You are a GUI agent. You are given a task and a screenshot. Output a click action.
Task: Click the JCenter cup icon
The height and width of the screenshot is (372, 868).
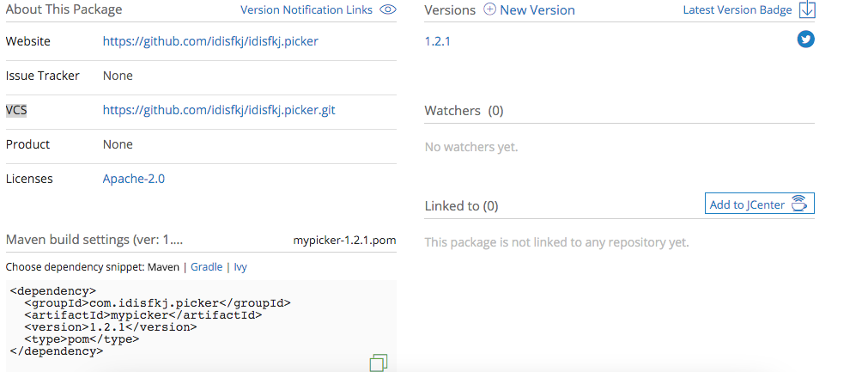pyautogui.click(x=799, y=204)
